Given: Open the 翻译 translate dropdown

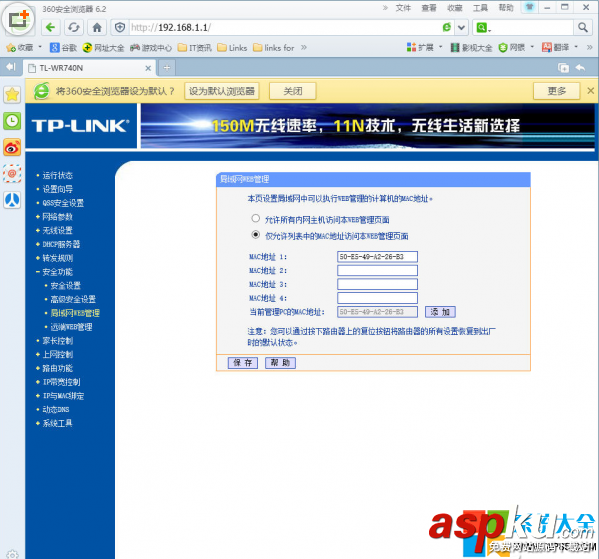Looking at the screenshot, I should [x=560, y=47].
